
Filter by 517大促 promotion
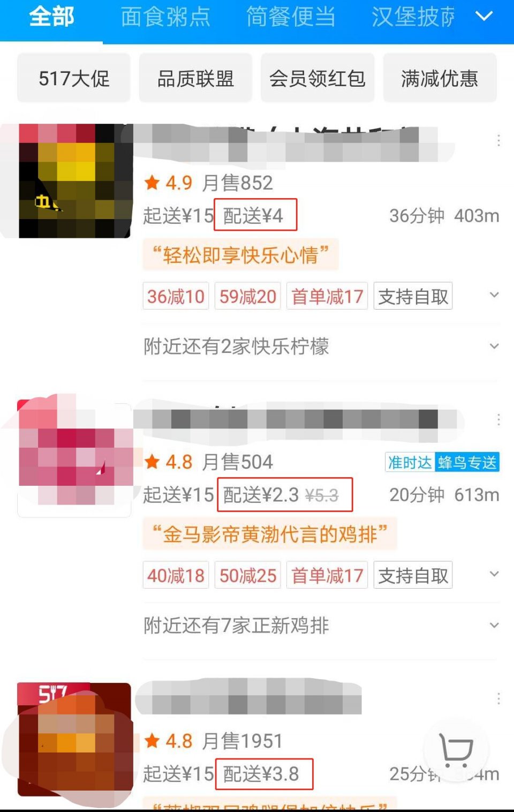click(74, 78)
